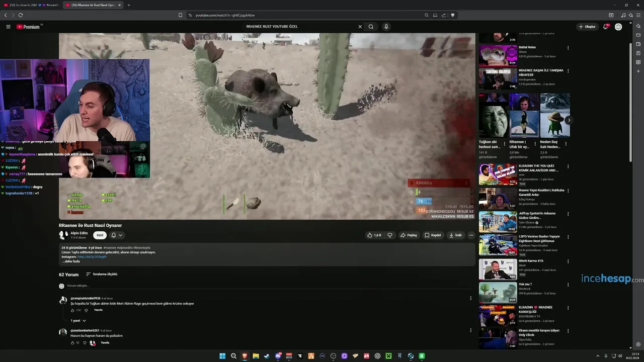Open File Explorer from the taskbar
This screenshot has height=362, width=644.
[x=256, y=356]
